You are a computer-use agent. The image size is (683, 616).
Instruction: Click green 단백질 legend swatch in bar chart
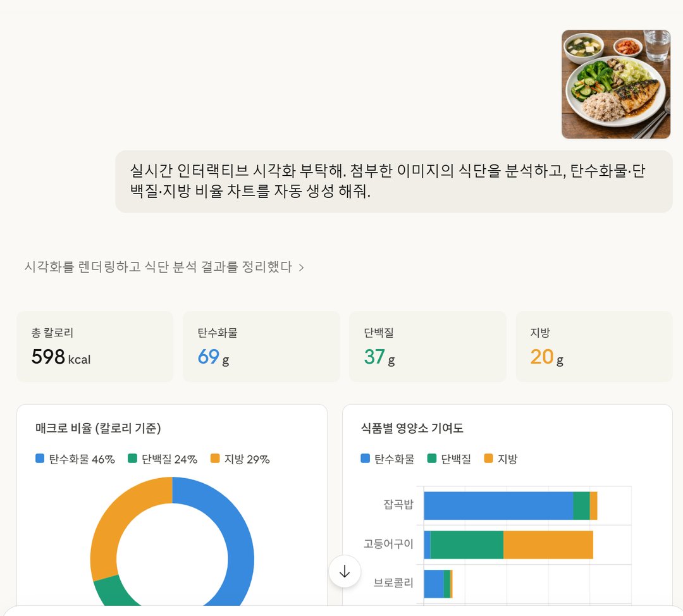pyautogui.click(x=432, y=459)
